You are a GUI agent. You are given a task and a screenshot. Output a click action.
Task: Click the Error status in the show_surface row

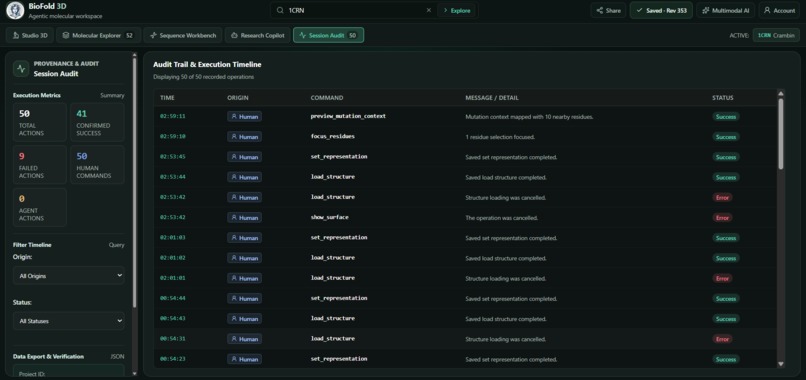pyautogui.click(x=722, y=218)
